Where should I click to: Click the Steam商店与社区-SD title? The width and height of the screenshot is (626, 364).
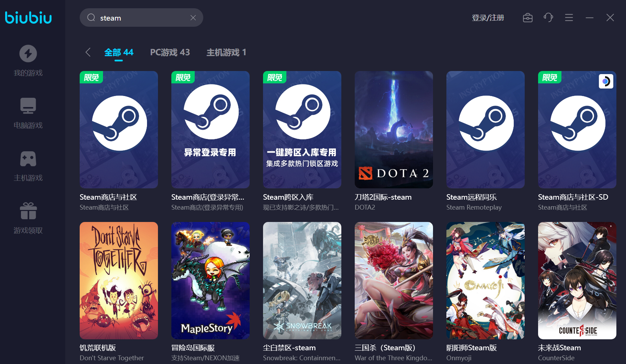(x=573, y=197)
